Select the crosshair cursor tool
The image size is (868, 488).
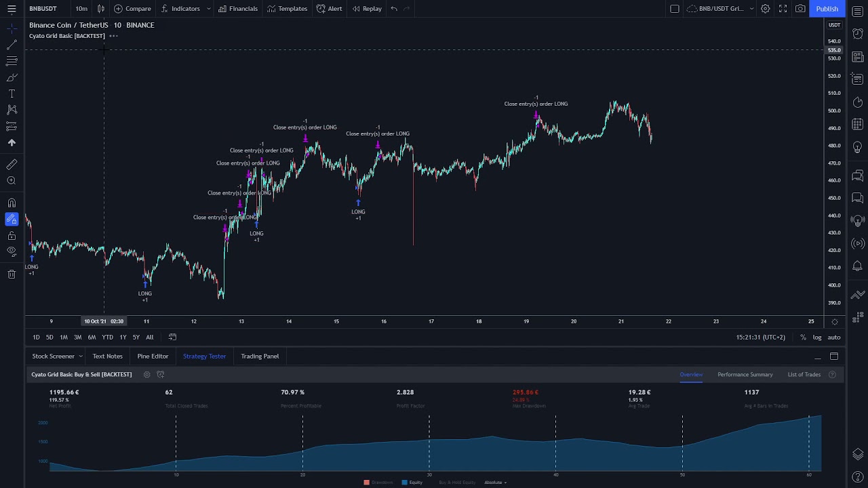12,28
